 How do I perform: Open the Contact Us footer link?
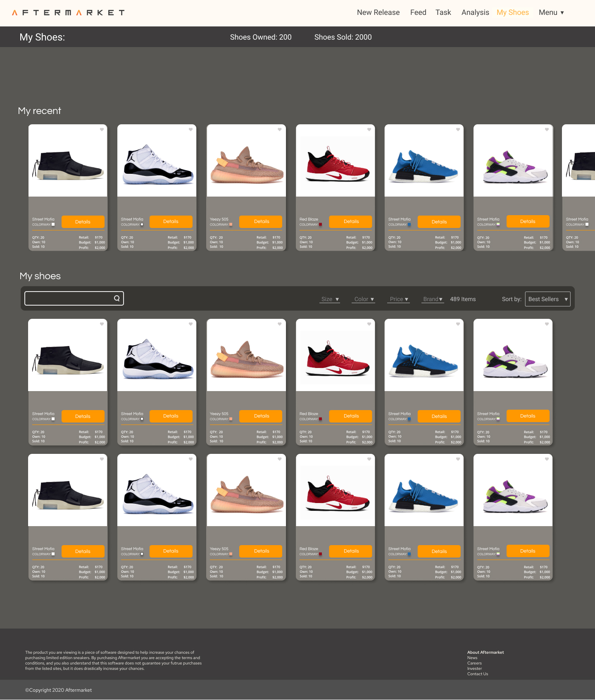tap(478, 674)
